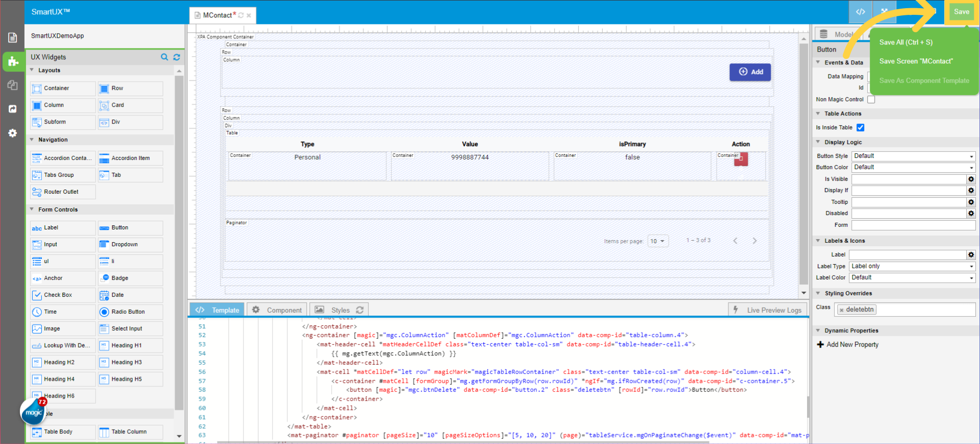The image size is (980, 444).
Task: Open the Label Type dropdown
Action: point(912,266)
